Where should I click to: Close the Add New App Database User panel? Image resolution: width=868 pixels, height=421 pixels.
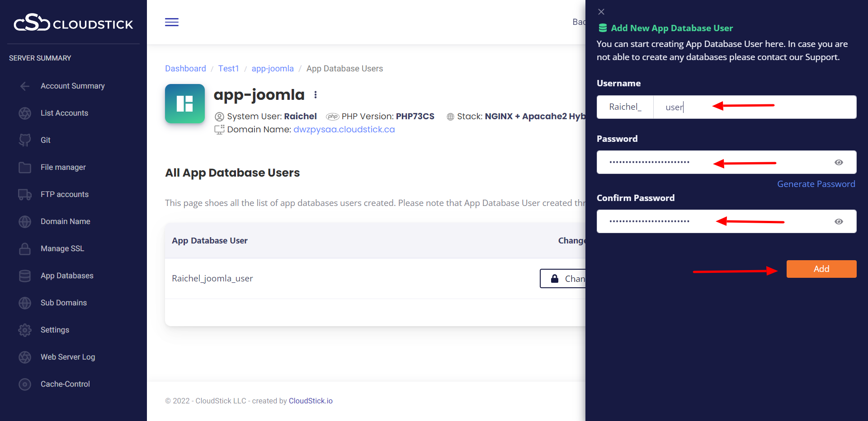tap(601, 12)
